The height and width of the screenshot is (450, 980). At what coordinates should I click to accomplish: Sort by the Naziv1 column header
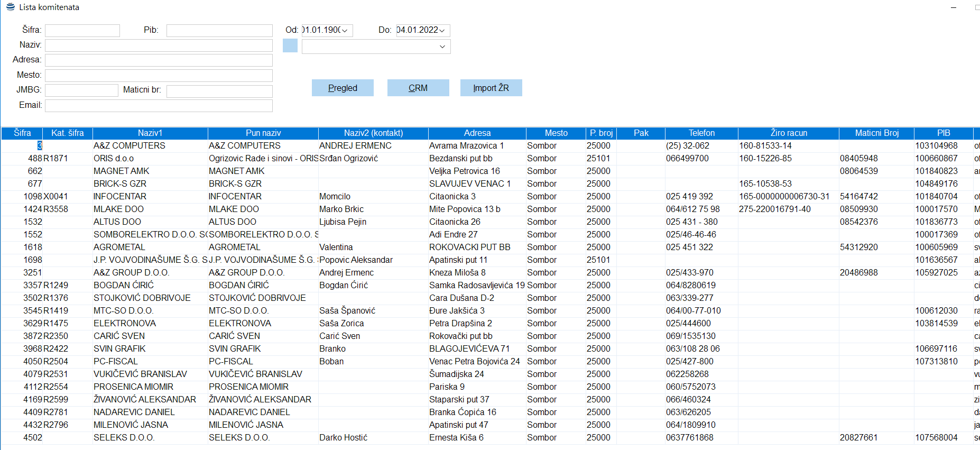(150, 133)
